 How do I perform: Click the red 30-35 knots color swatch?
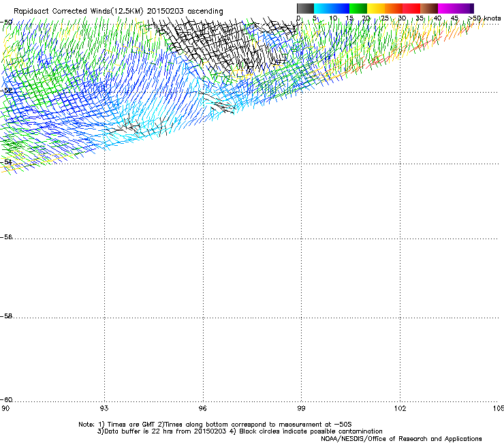tap(411, 8)
